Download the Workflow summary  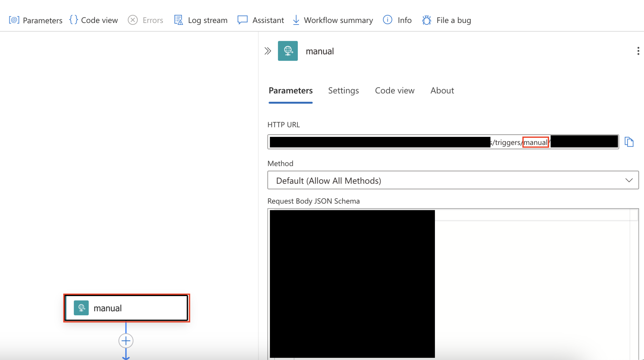332,20
